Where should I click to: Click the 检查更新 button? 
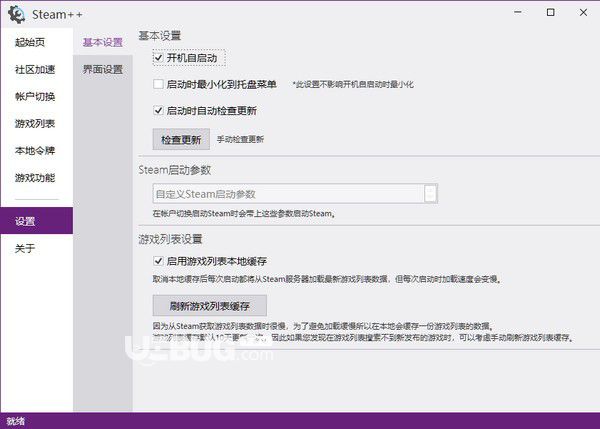(x=181, y=139)
